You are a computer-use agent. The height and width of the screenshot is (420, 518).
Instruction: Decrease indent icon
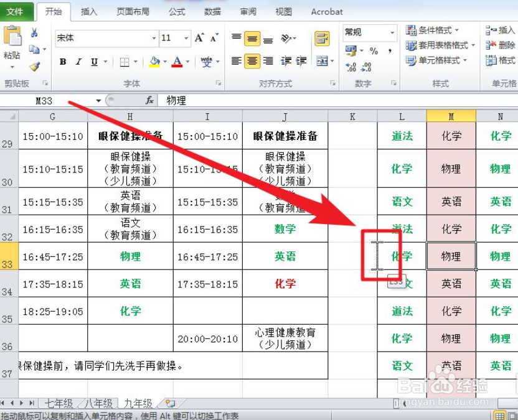286,61
